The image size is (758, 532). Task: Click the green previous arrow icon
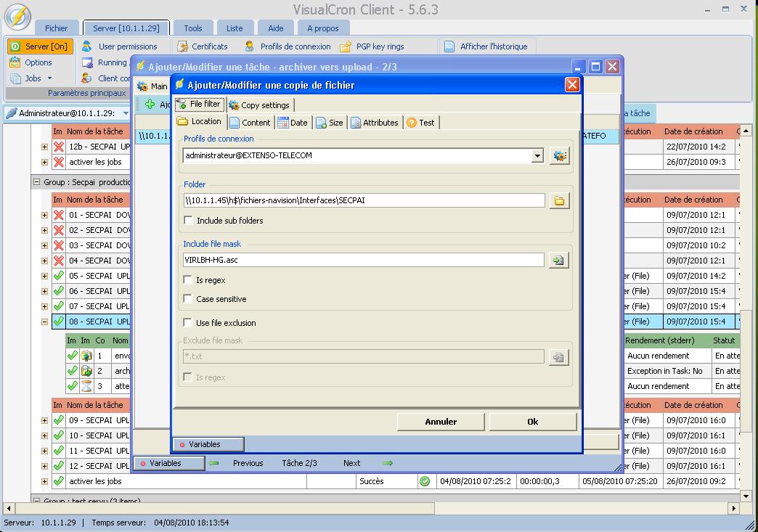tap(213, 463)
